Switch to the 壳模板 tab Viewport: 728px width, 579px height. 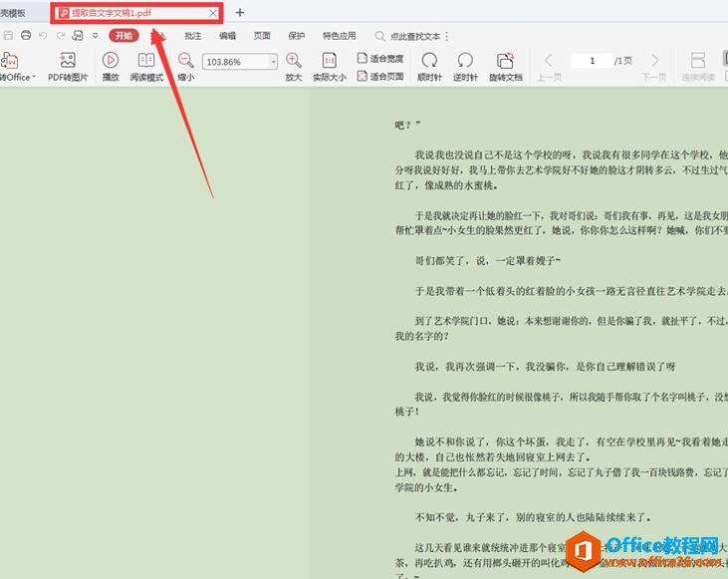13,13
